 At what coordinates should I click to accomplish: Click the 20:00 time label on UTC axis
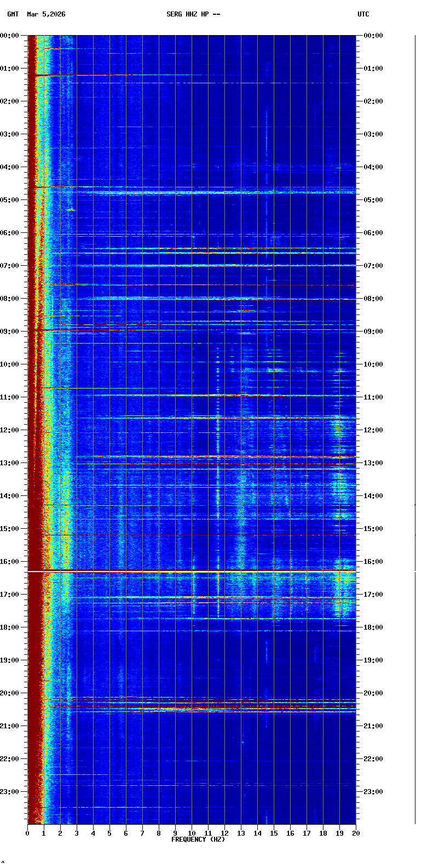[374, 693]
